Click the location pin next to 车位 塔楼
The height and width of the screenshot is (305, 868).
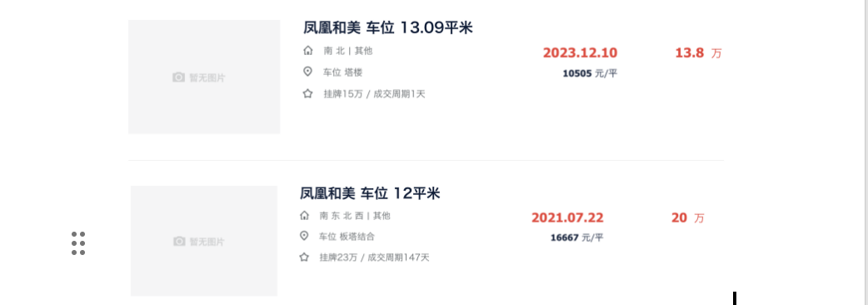[307, 72]
